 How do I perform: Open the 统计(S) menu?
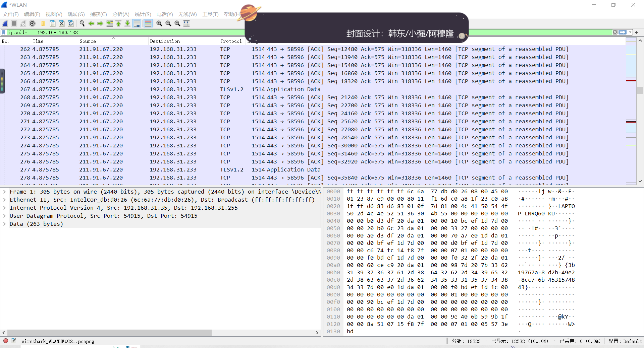[x=143, y=14]
